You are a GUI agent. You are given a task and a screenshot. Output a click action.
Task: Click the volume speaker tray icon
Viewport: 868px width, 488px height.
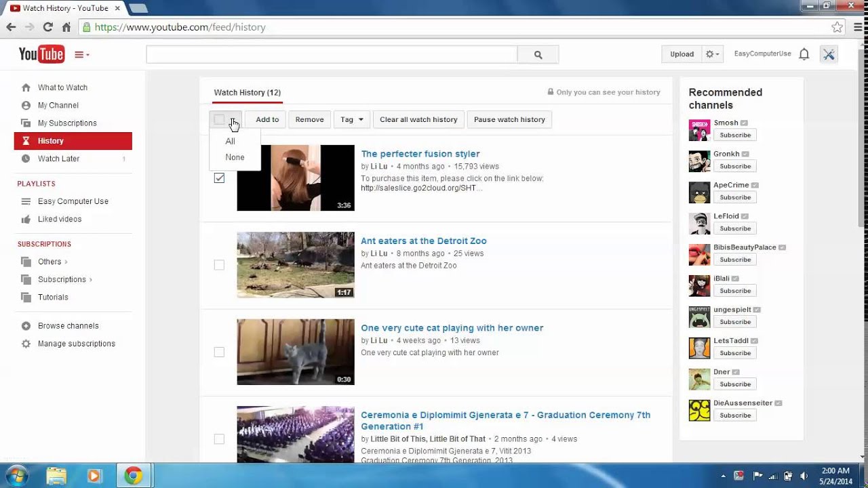pos(804,476)
